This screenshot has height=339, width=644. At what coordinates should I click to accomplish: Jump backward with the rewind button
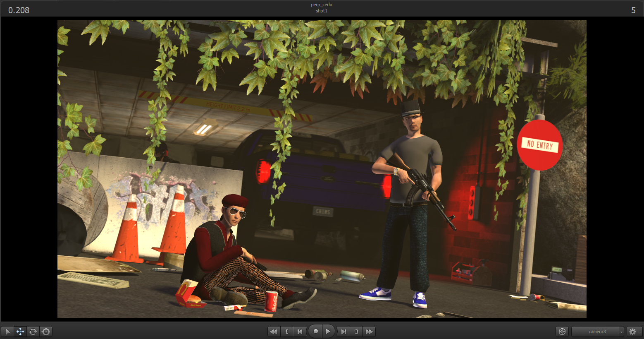pyautogui.click(x=274, y=332)
